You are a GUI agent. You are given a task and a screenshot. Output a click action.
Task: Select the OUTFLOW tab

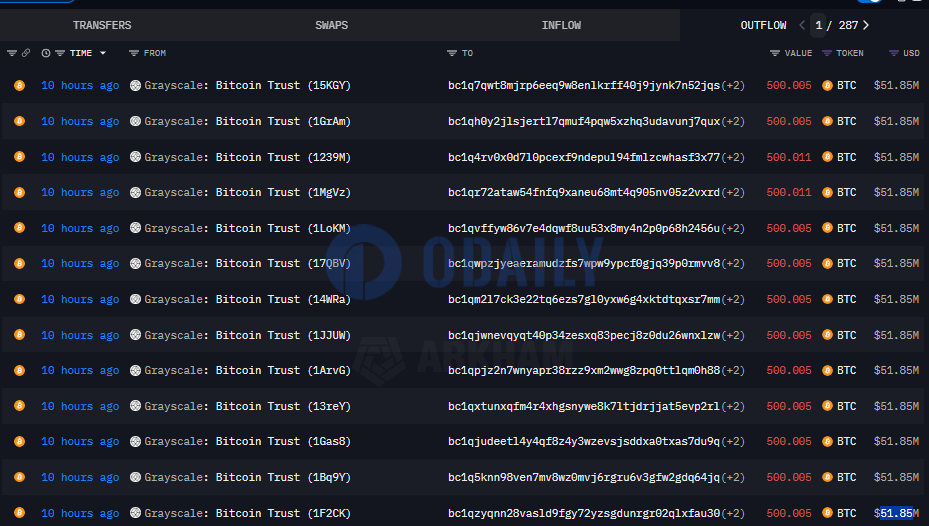point(763,25)
